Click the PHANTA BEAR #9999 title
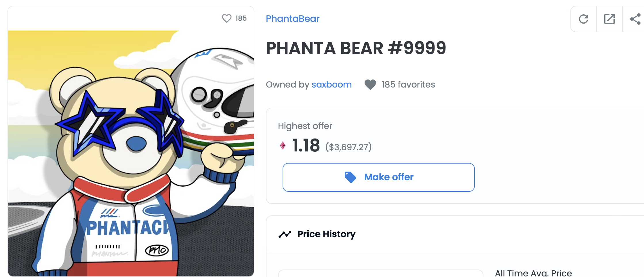This screenshot has width=644, height=277. [356, 48]
